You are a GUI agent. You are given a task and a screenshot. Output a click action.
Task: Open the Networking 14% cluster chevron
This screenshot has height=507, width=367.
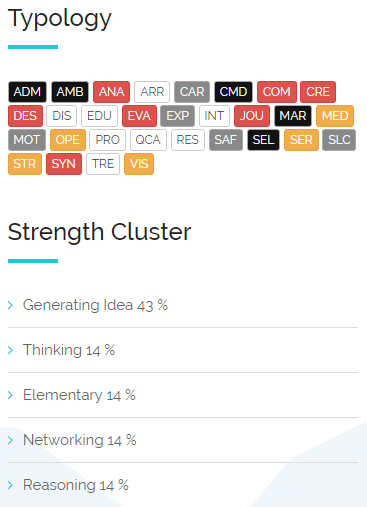pyautogui.click(x=10, y=440)
